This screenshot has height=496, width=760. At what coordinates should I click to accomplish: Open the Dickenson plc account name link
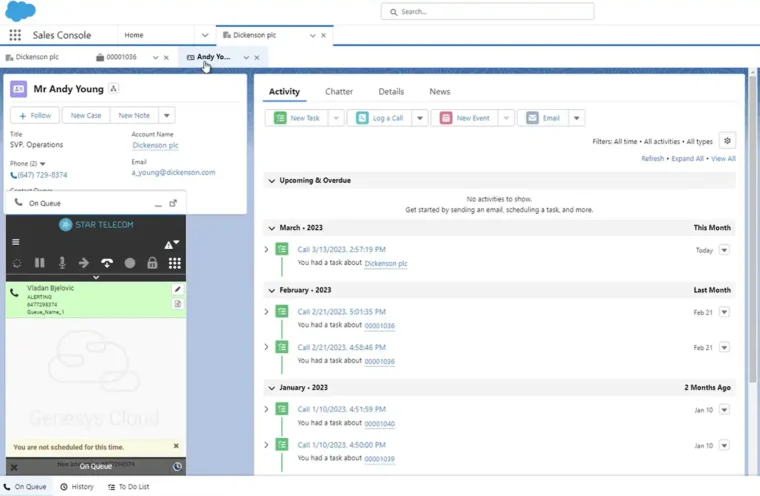(156, 145)
